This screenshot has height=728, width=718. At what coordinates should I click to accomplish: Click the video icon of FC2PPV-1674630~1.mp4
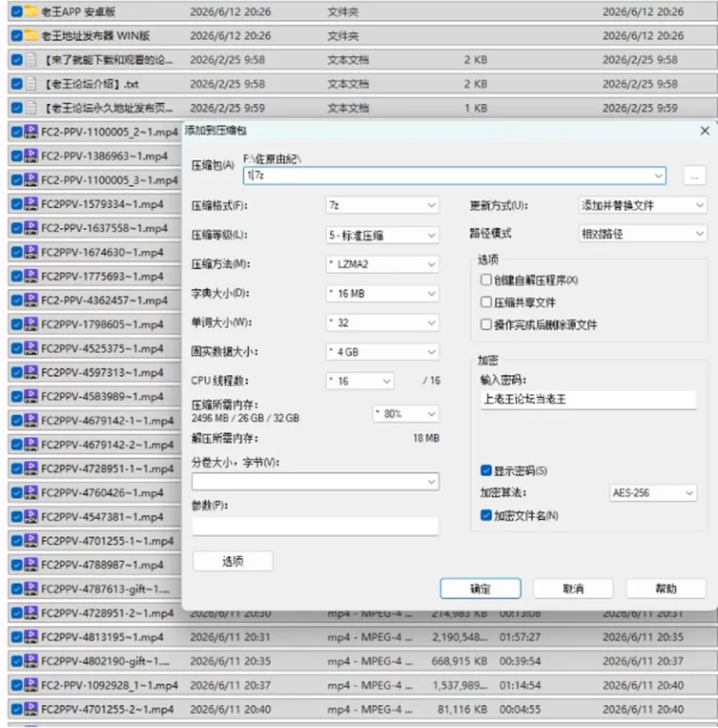(31, 253)
